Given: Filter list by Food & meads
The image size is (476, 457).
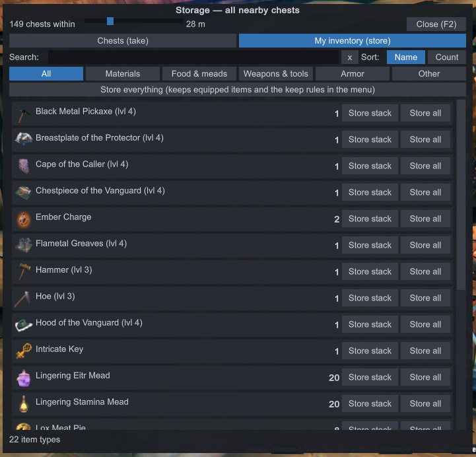Looking at the screenshot, I should tap(199, 74).
